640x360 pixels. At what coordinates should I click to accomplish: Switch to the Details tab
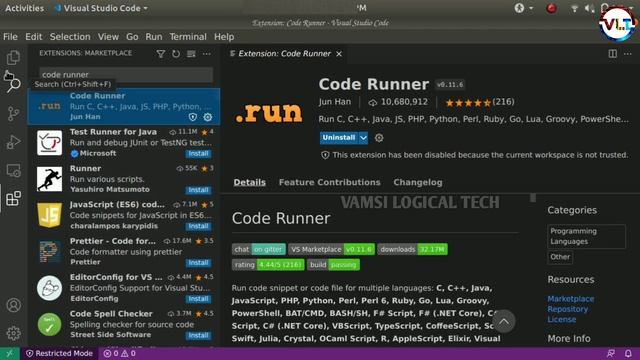[249, 182]
